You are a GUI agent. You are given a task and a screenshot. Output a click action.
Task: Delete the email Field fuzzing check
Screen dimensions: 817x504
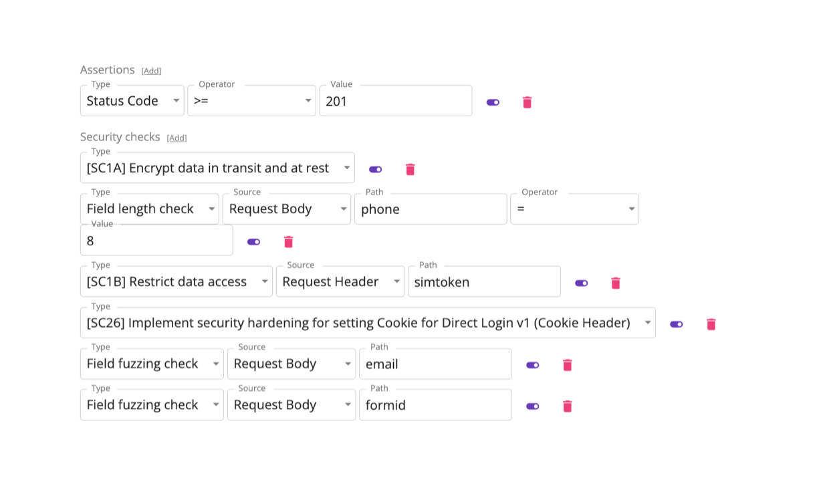pos(568,365)
